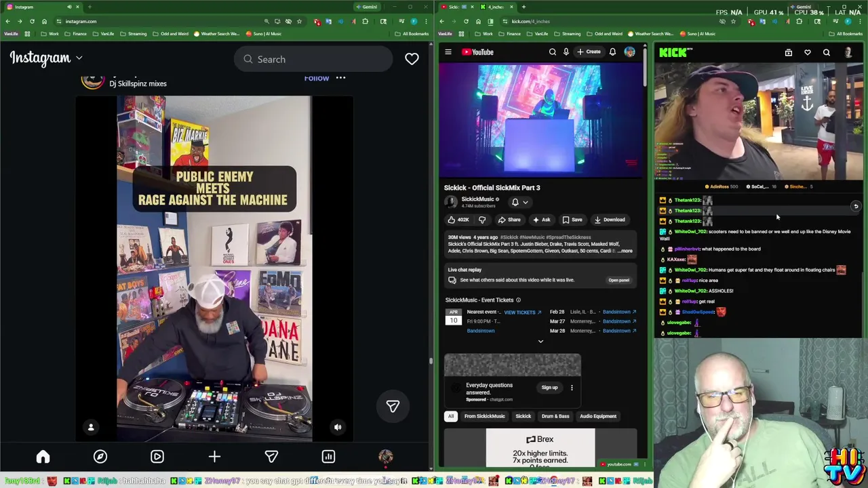Viewport: 868px width, 488px height.
Task: Dislike the Sickick video
Action: tap(482, 220)
